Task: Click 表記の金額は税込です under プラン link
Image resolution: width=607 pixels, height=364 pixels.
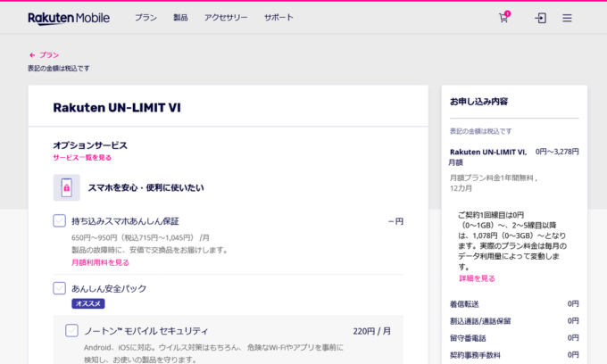Action: pyautogui.click(x=59, y=69)
